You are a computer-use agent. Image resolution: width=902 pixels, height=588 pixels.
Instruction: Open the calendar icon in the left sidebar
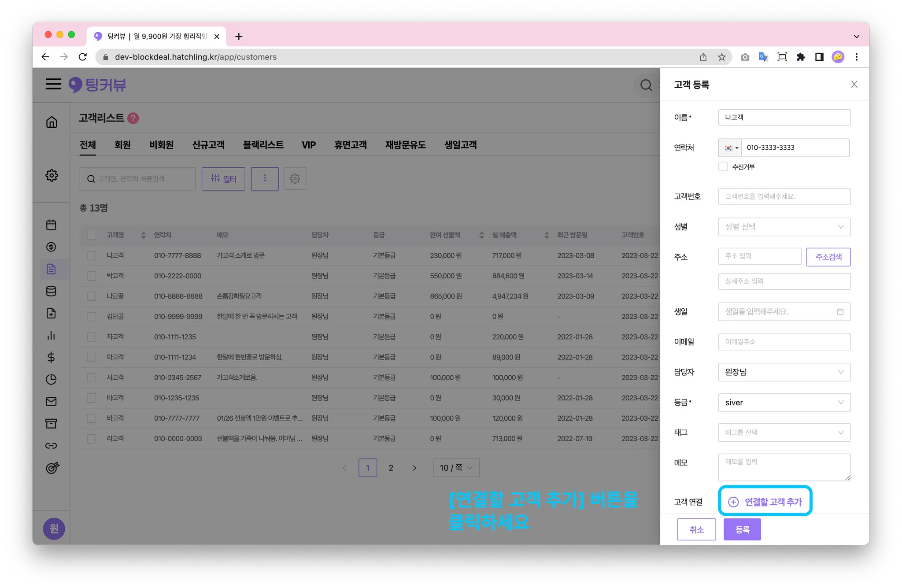51,225
